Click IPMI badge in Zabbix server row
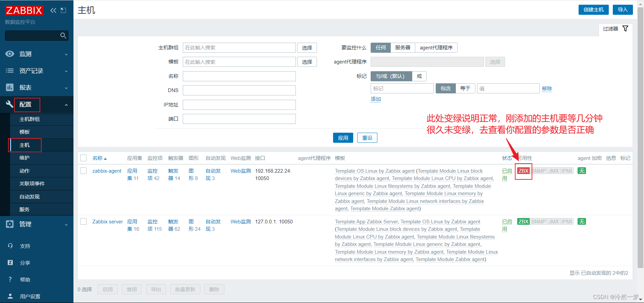This screenshot has width=644, height=303. tap(567, 221)
